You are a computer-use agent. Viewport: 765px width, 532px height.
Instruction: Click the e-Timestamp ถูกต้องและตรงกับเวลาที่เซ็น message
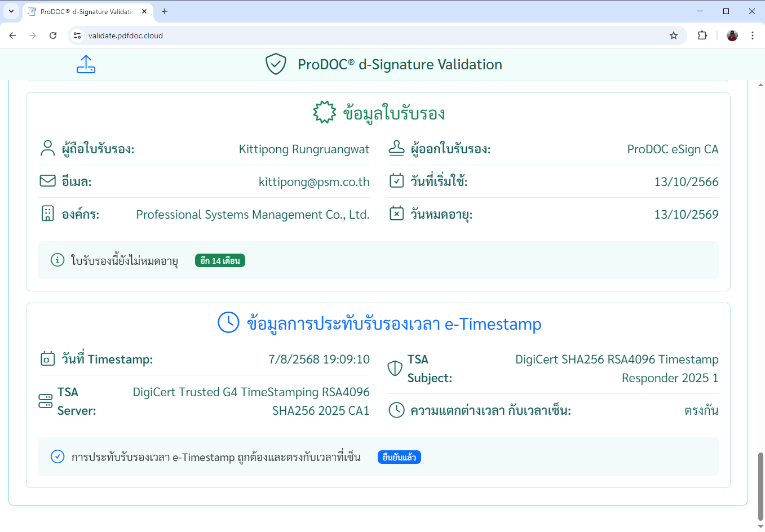pyautogui.click(x=216, y=457)
